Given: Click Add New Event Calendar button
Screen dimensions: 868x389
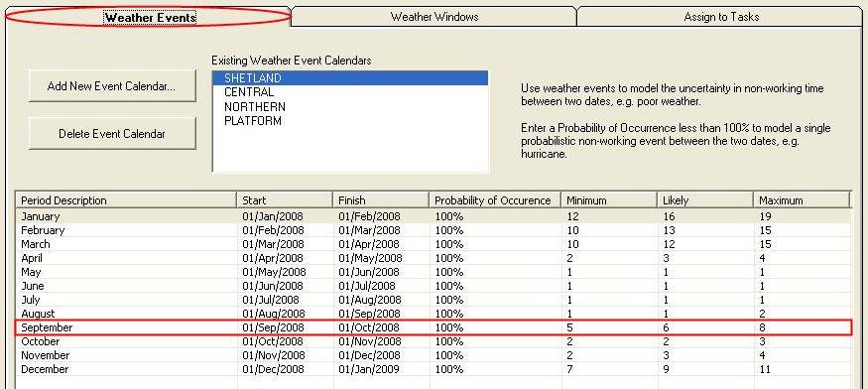Looking at the screenshot, I should coord(112,86).
